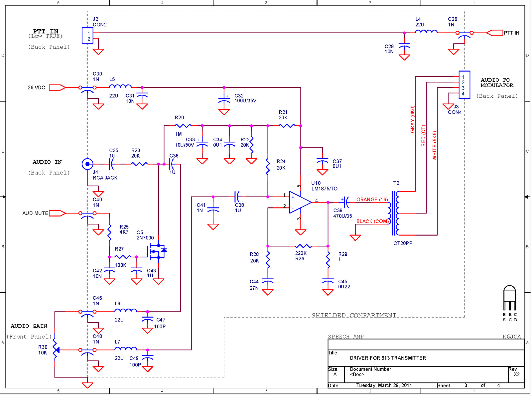532x411 pixels.
Task: Click the date 'Tuesday, March 29, 2011'
Action: pyautogui.click(x=384, y=385)
